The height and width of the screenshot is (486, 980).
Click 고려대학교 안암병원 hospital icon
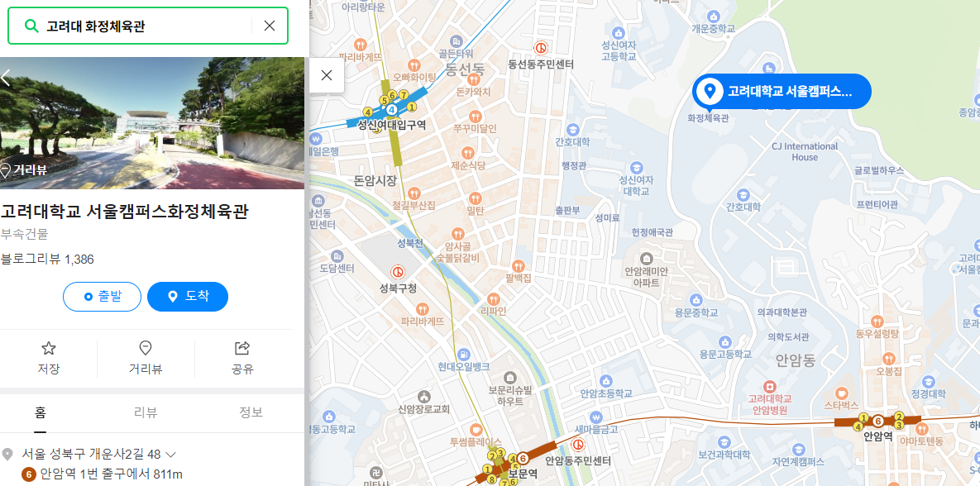click(770, 385)
